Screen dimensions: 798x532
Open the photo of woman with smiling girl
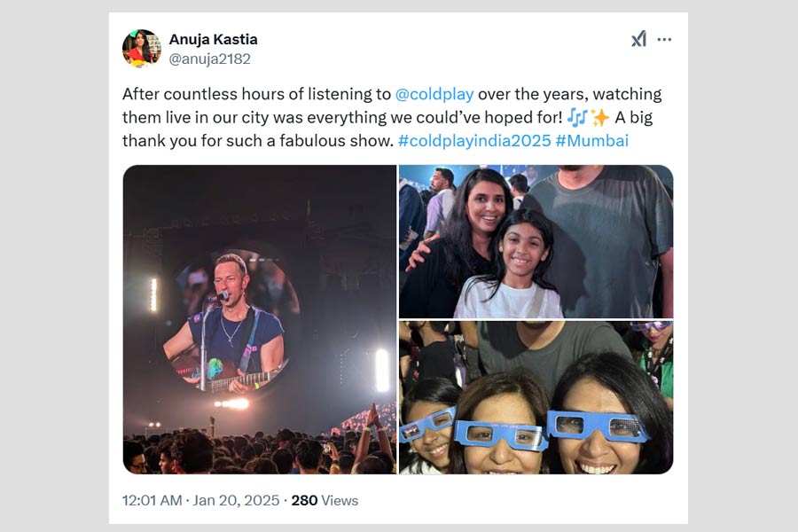(536, 240)
